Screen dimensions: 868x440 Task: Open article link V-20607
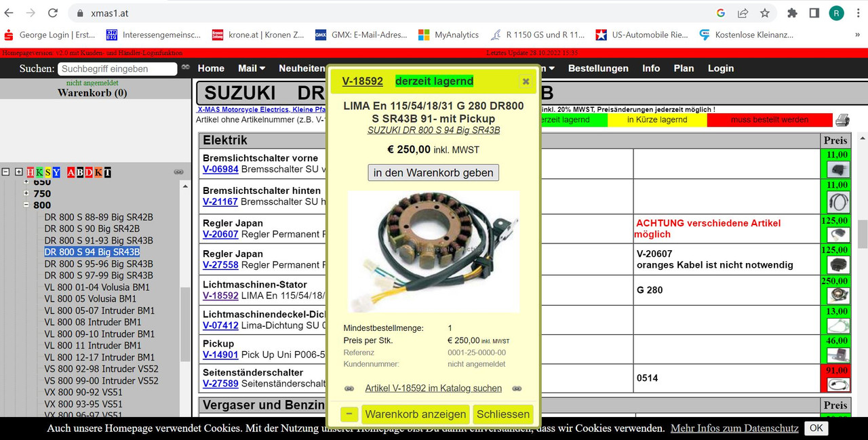(220, 234)
